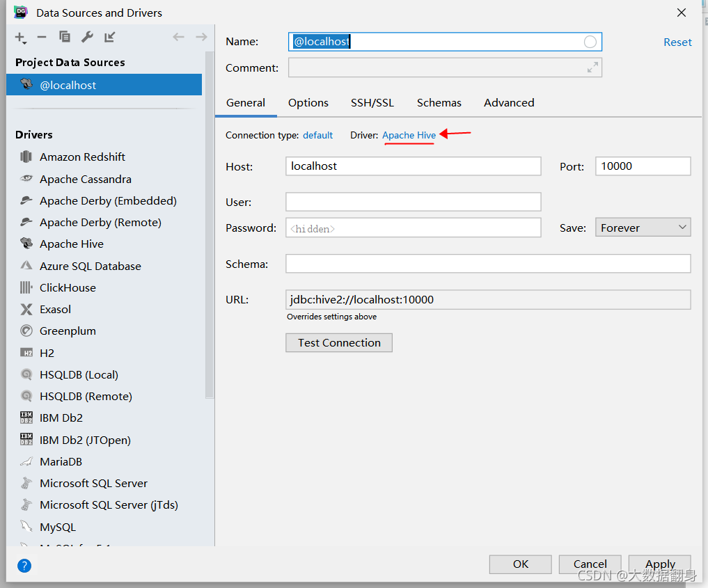Image resolution: width=708 pixels, height=588 pixels.
Task: Go forward with the right arrow
Action: pyautogui.click(x=201, y=37)
